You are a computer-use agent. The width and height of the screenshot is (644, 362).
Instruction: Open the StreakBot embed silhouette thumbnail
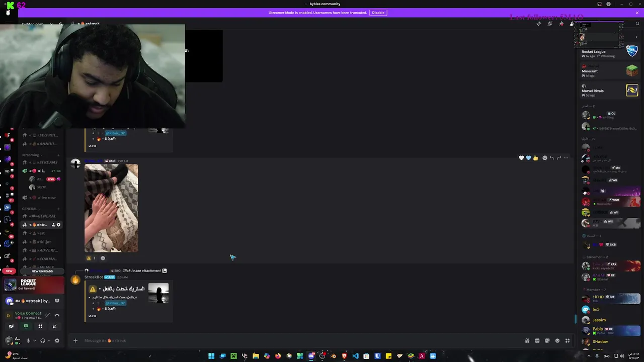click(158, 294)
